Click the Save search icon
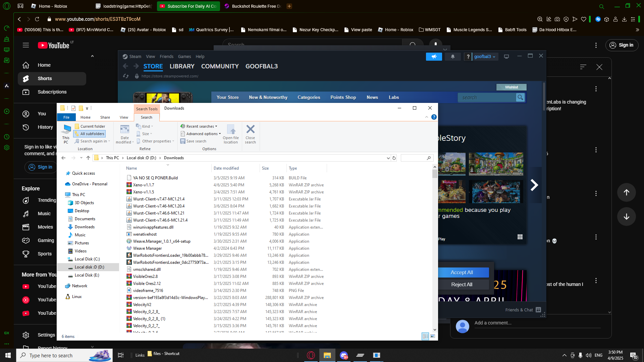644x362 pixels. (x=183, y=141)
